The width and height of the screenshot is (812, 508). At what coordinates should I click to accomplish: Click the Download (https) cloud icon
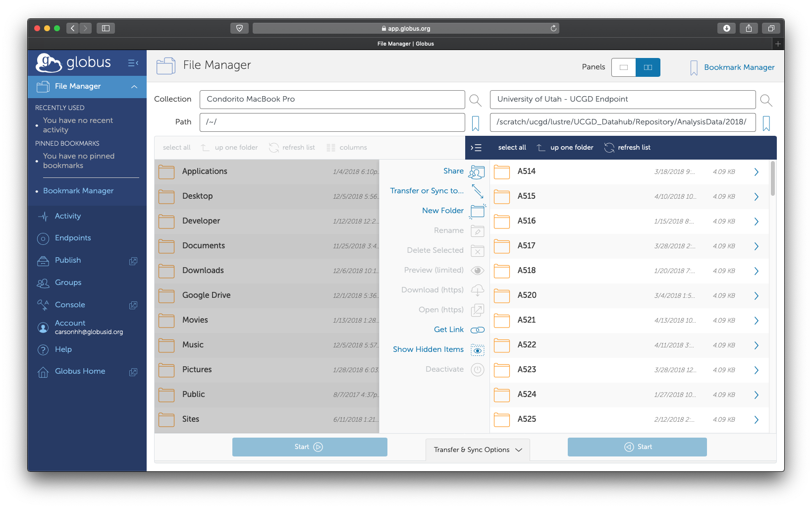[478, 290]
